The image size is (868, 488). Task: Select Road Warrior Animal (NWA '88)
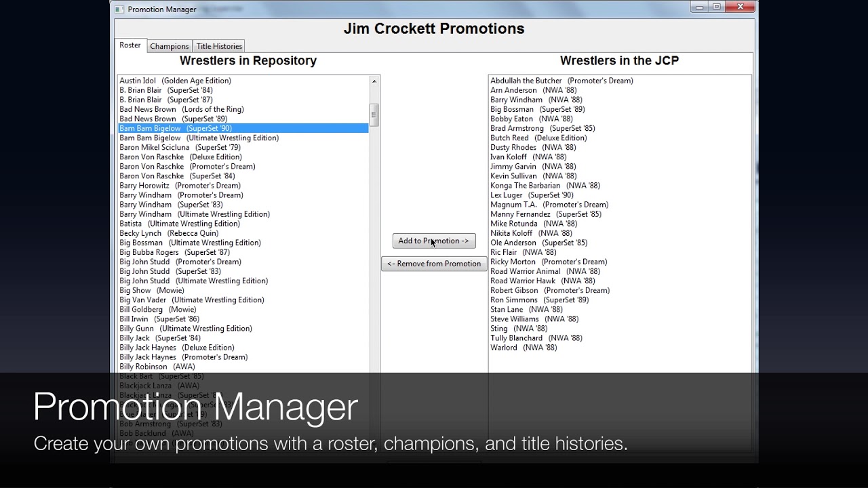[620, 271]
